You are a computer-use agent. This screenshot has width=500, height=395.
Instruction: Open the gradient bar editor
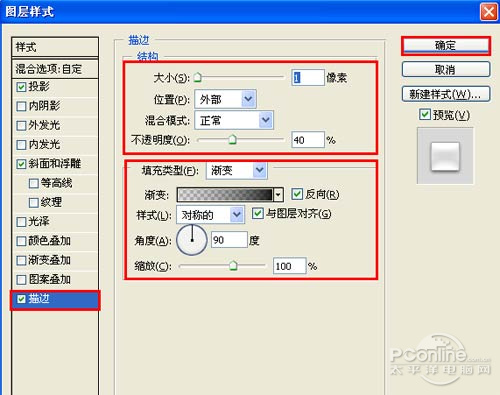click(225, 195)
